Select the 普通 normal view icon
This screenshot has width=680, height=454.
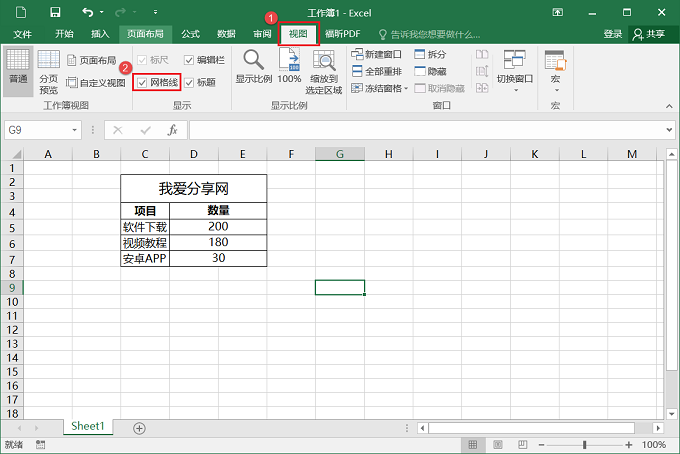click(x=17, y=68)
